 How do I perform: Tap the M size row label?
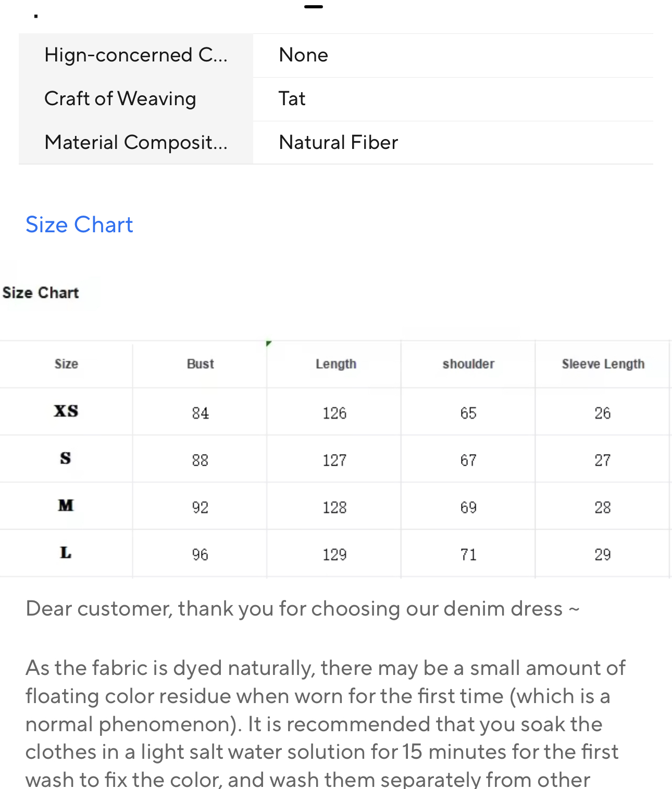pos(66,506)
